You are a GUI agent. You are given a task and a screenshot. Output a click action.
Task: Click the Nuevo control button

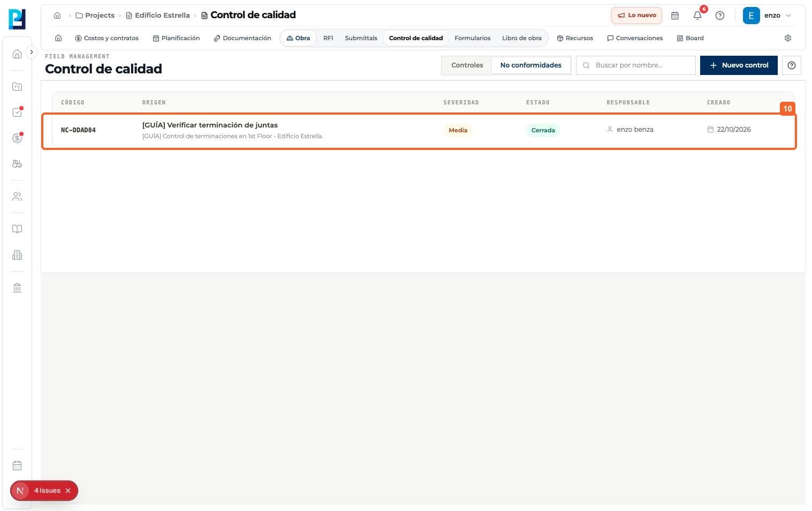739,65
